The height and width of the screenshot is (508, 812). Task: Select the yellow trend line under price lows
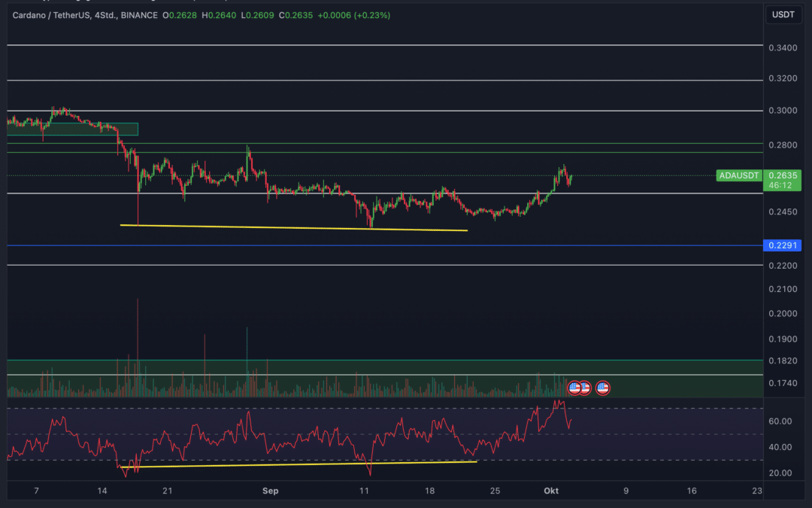294,227
